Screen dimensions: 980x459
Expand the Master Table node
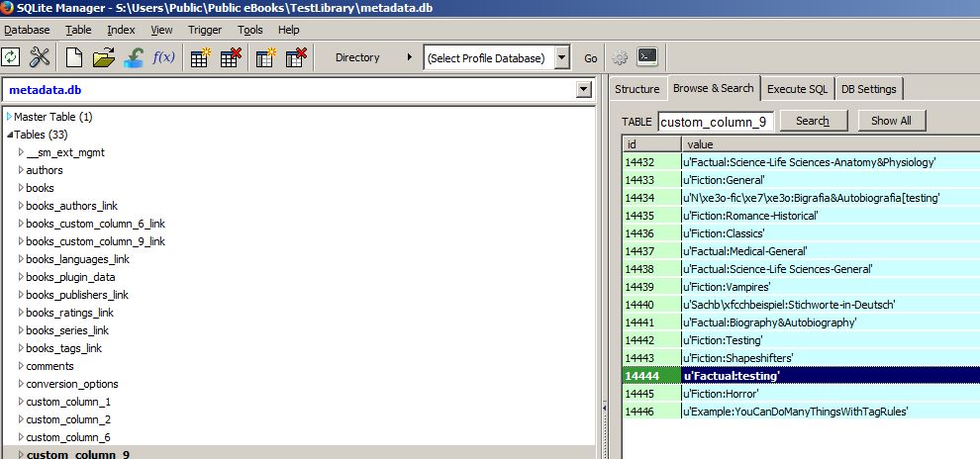pyautogui.click(x=9, y=117)
